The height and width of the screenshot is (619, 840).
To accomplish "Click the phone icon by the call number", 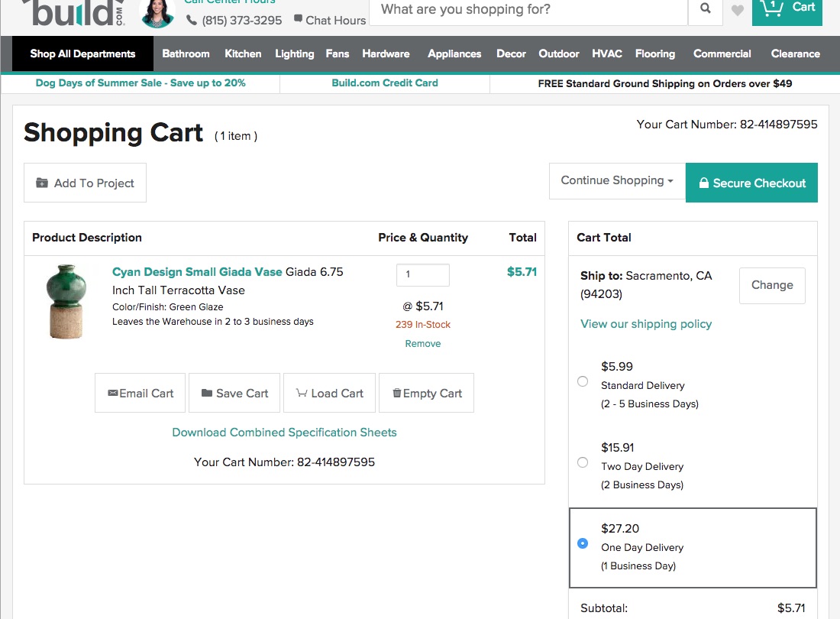I will (191, 21).
